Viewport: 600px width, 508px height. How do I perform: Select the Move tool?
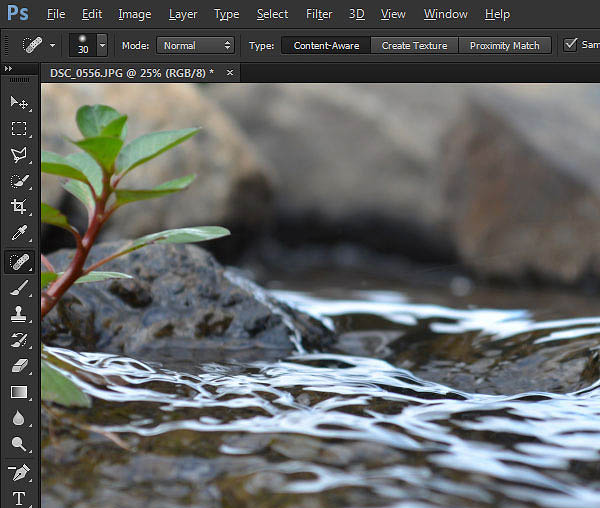[x=19, y=103]
